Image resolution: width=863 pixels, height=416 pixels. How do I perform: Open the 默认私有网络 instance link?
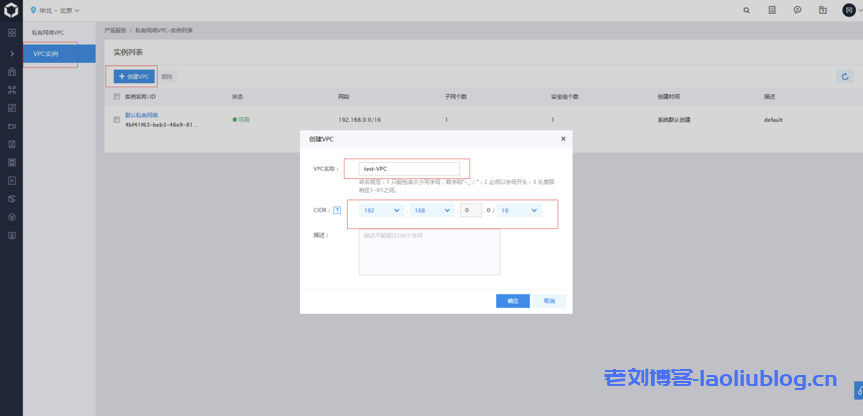point(141,115)
